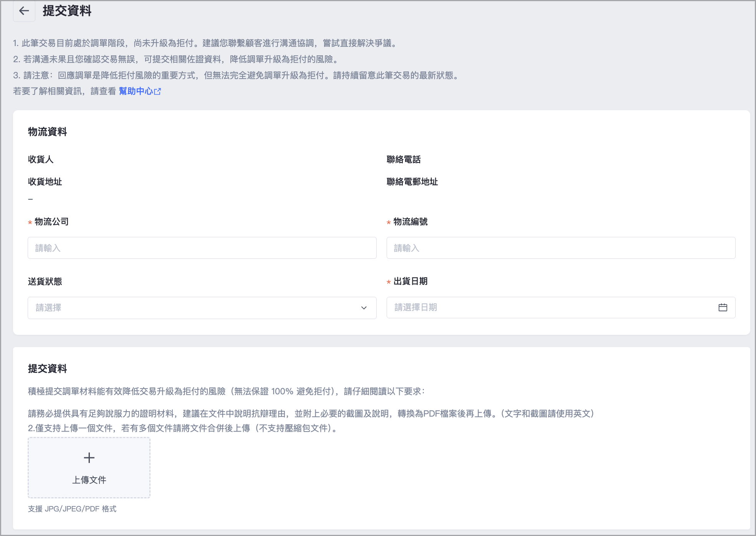The height and width of the screenshot is (536, 756).
Task: Click the chevron arrow in 送貨狀態 select
Action: [x=364, y=308]
